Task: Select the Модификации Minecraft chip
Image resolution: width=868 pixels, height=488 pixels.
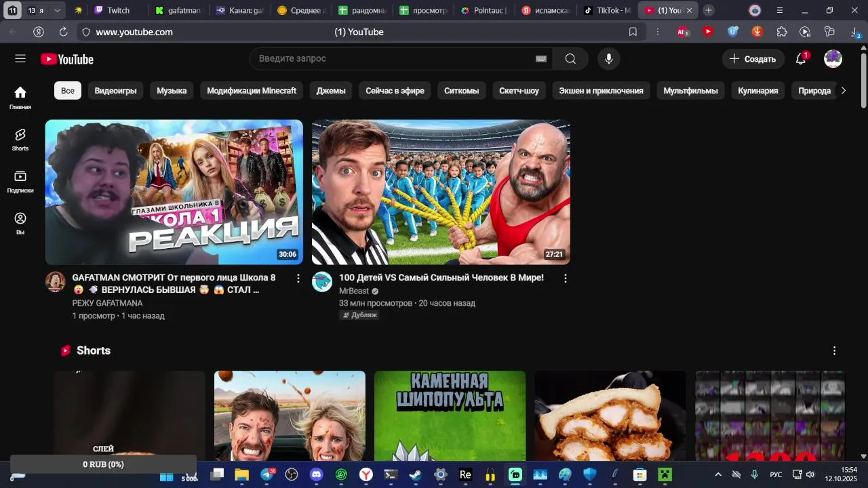Action: (252, 91)
